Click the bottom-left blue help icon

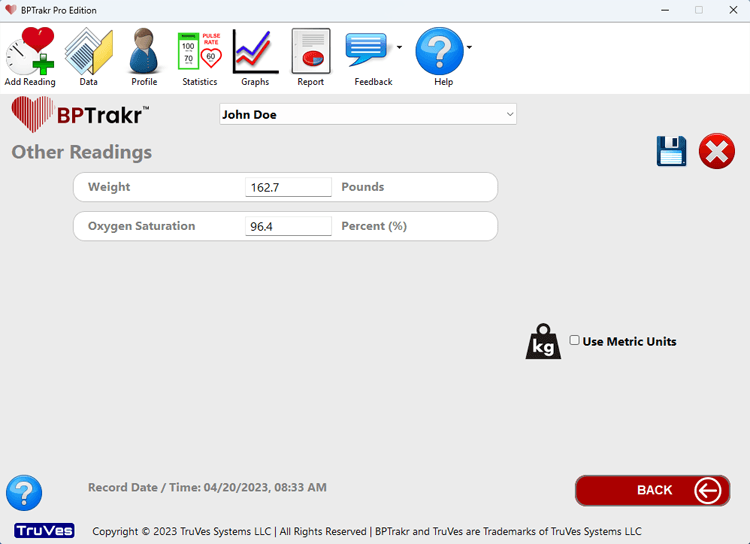click(24, 493)
